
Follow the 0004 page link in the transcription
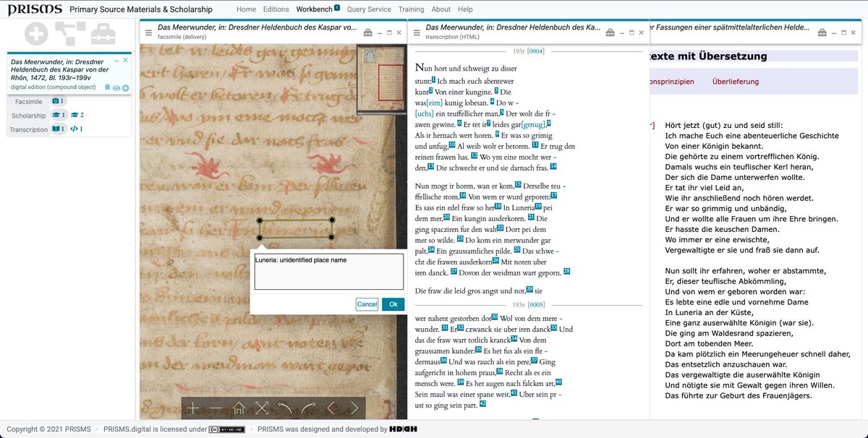(x=535, y=51)
